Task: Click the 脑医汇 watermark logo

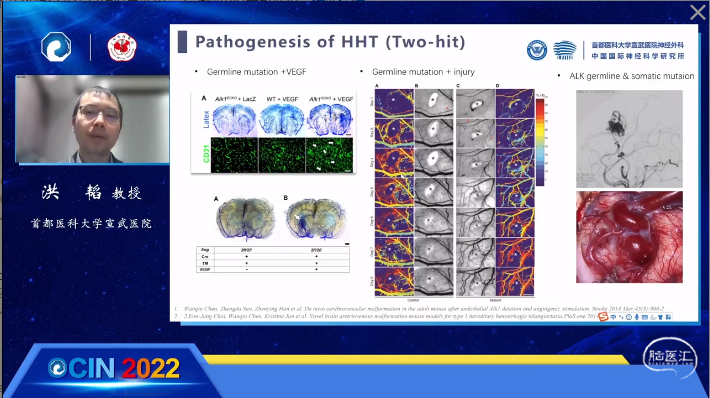Action: (670, 357)
